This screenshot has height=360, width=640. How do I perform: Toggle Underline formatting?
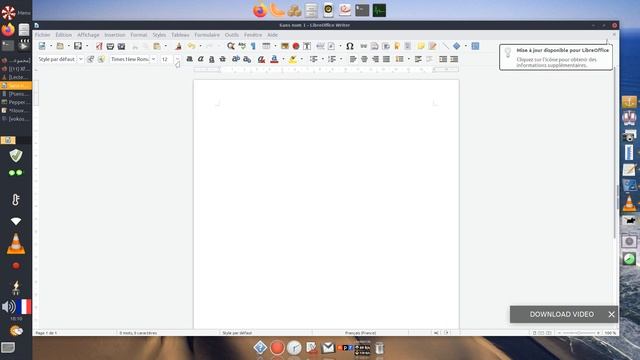pos(211,59)
